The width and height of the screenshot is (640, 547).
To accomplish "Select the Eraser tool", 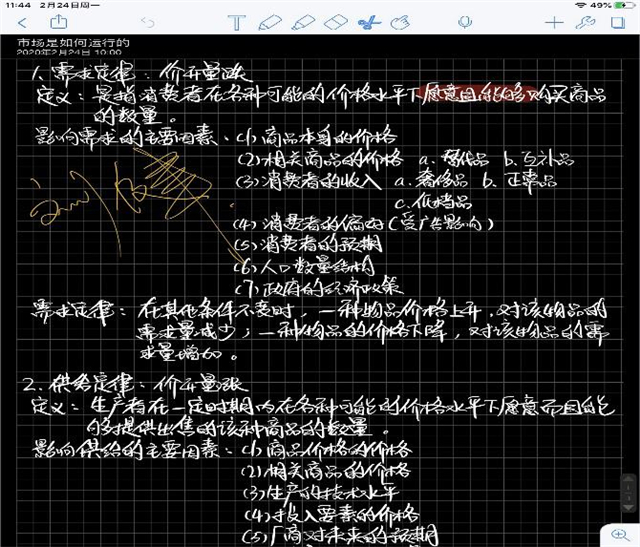I will [336, 22].
